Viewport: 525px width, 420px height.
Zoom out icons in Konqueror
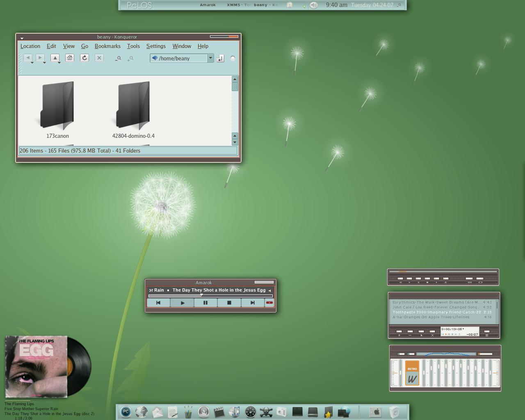tap(118, 58)
